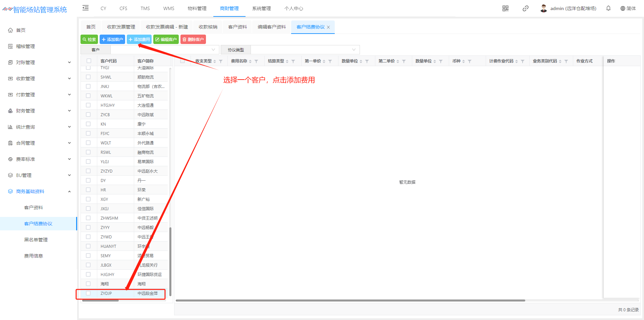Open the 协议类型 dropdown
The image size is (644, 320).
coord(305,50)
